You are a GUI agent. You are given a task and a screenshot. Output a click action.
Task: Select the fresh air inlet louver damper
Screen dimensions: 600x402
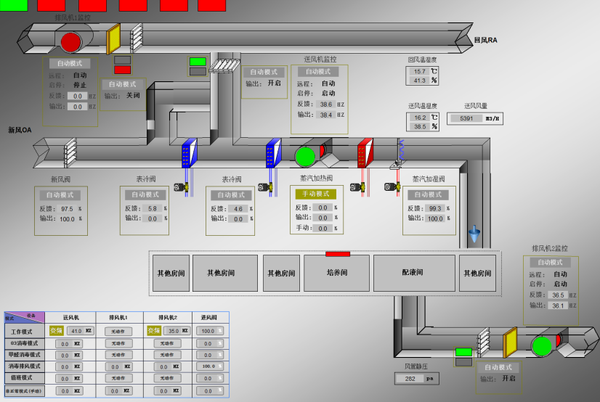pyautogui.click(x=70, y=153)
